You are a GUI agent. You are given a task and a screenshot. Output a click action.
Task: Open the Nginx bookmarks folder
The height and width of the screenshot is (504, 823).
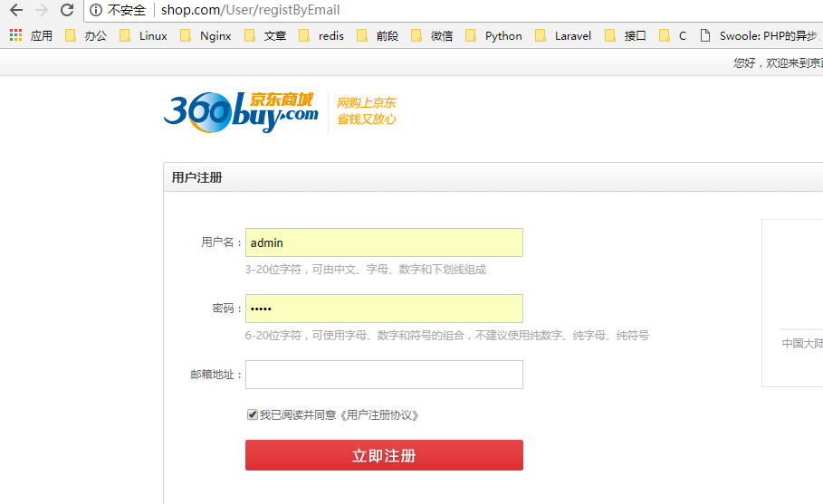[x=206, y=36]
